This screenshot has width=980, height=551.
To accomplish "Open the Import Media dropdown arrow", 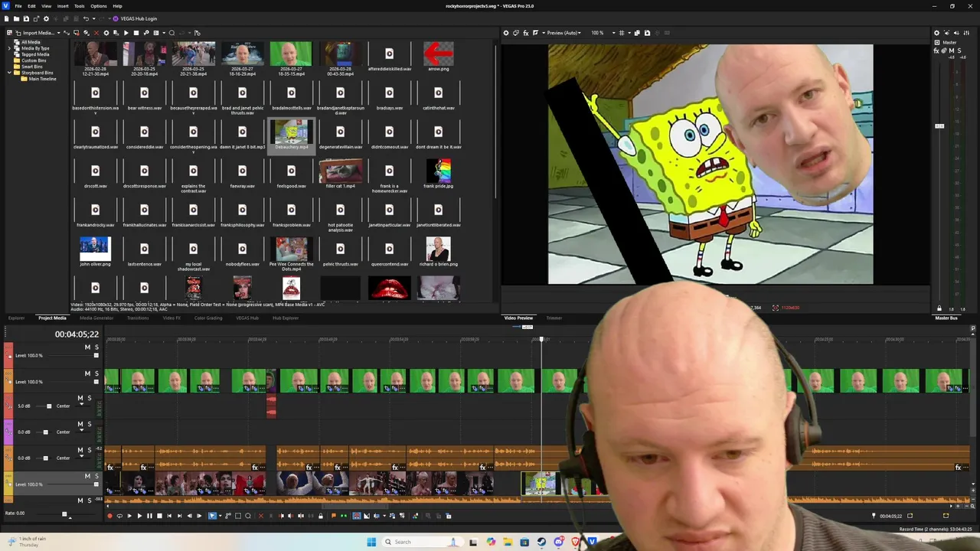I will click(59, 33).
